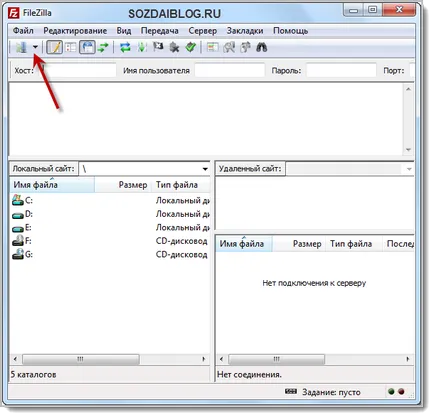Toggle transfer queue display icon

(103, 47)
